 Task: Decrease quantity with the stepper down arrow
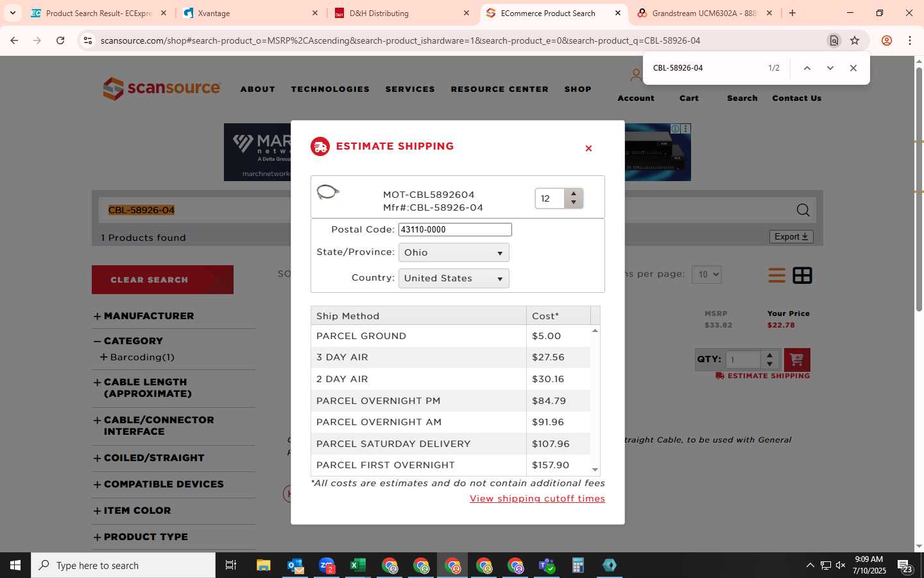click(574, 203)
